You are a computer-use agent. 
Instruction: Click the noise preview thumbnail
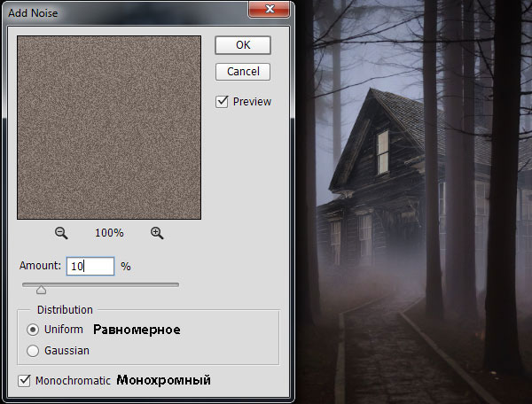[109, 128]
